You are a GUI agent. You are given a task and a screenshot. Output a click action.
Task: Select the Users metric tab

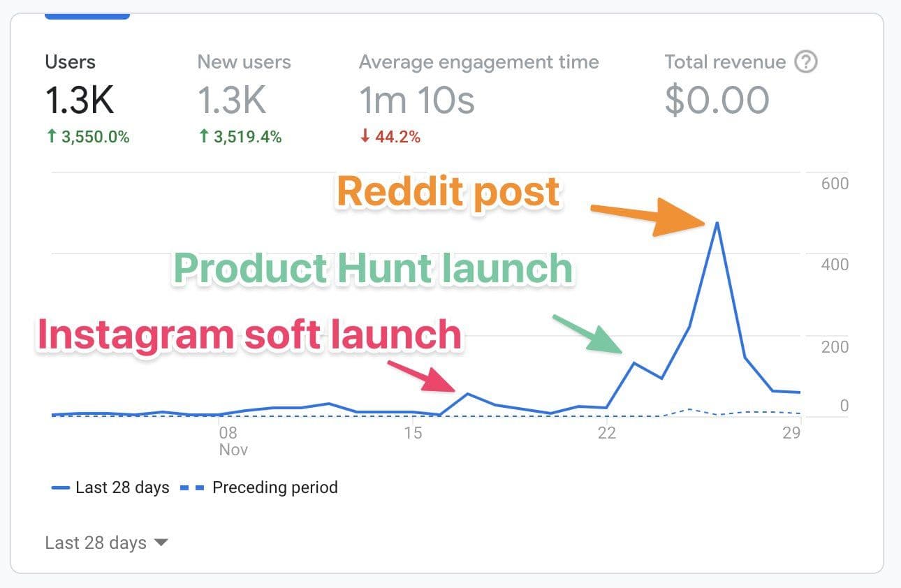(x=87, y=98)
